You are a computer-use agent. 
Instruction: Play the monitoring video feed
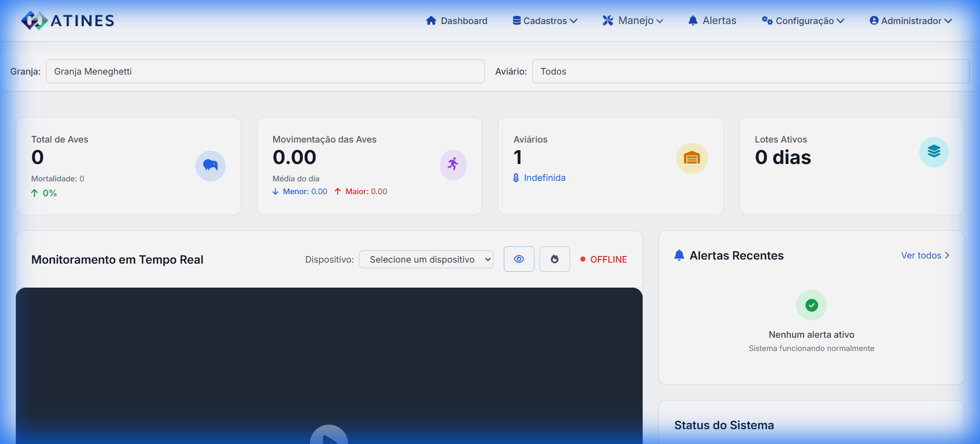point(329,437)
